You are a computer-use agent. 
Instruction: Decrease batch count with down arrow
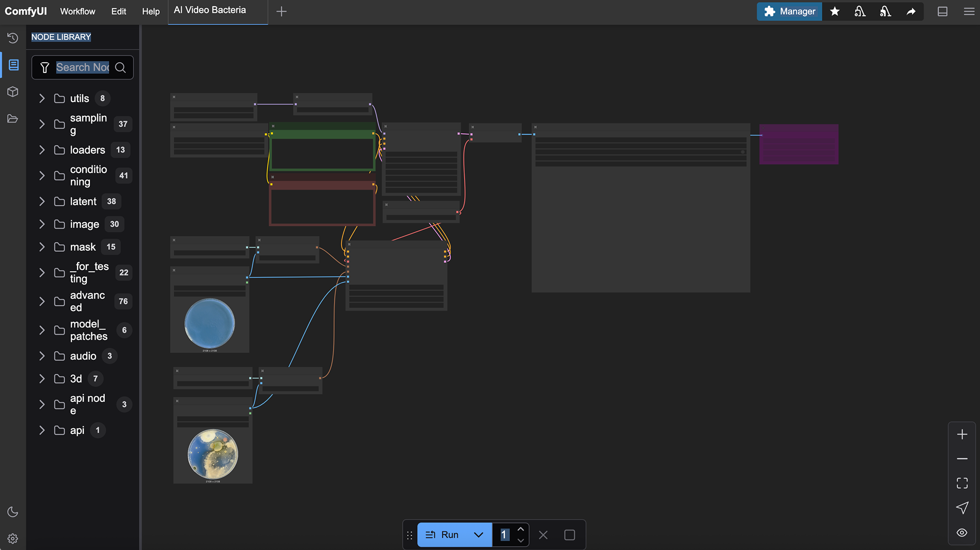tap(521, 540)
